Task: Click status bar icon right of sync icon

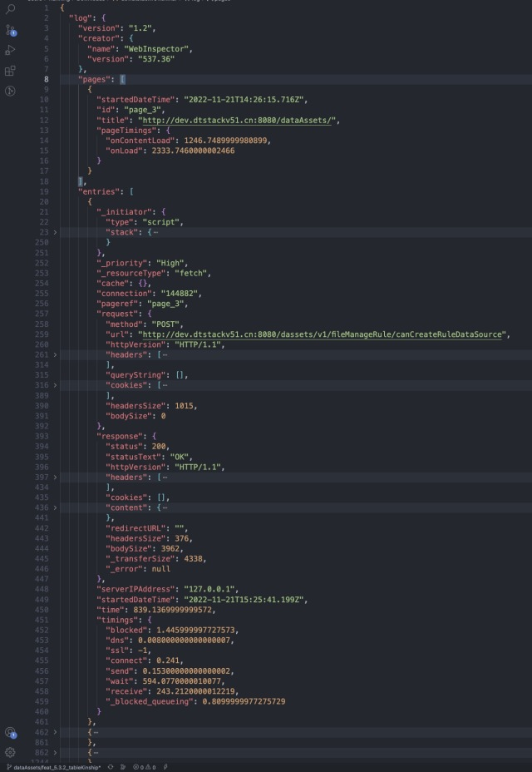Action: 123,767
